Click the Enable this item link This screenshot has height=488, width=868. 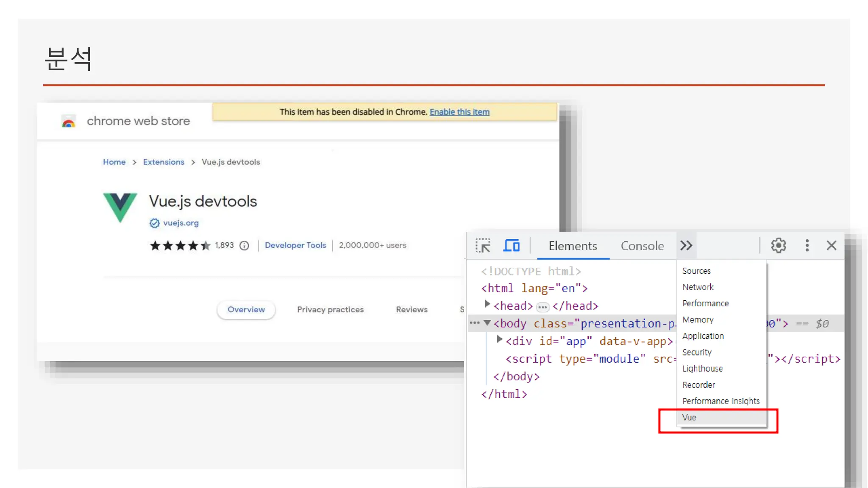pyautogui.click(x=459, y=112)
